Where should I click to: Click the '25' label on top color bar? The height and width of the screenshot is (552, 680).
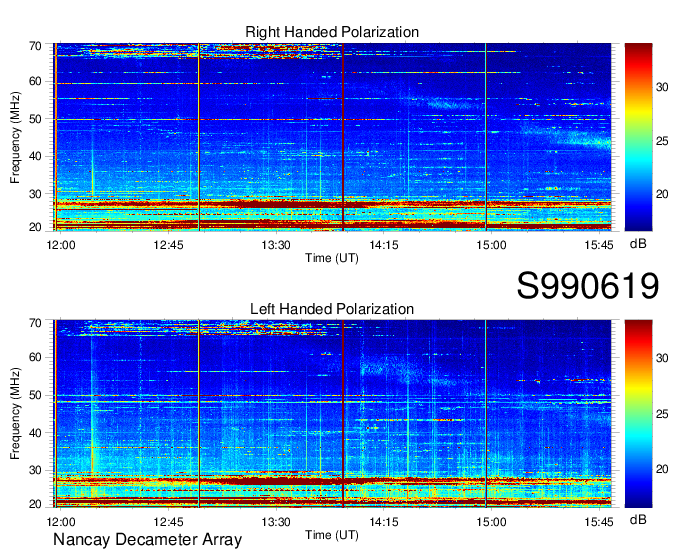pos(662,141)
